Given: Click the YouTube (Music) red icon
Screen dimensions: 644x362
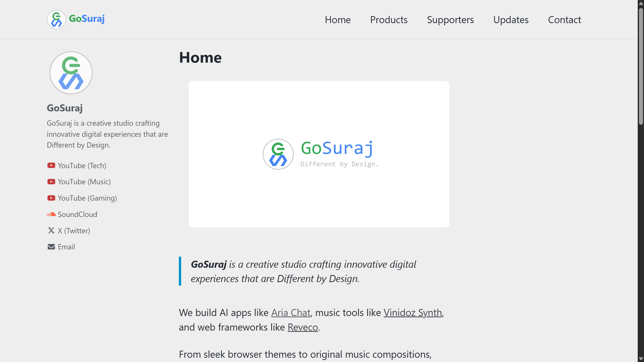Looking at the screenshot, I should (51, 182).
